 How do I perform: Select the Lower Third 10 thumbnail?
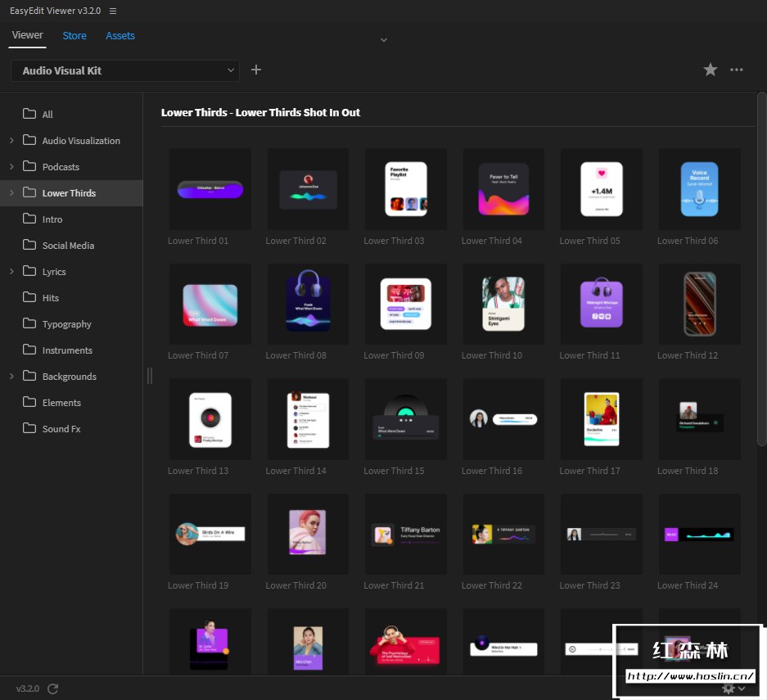503,305
